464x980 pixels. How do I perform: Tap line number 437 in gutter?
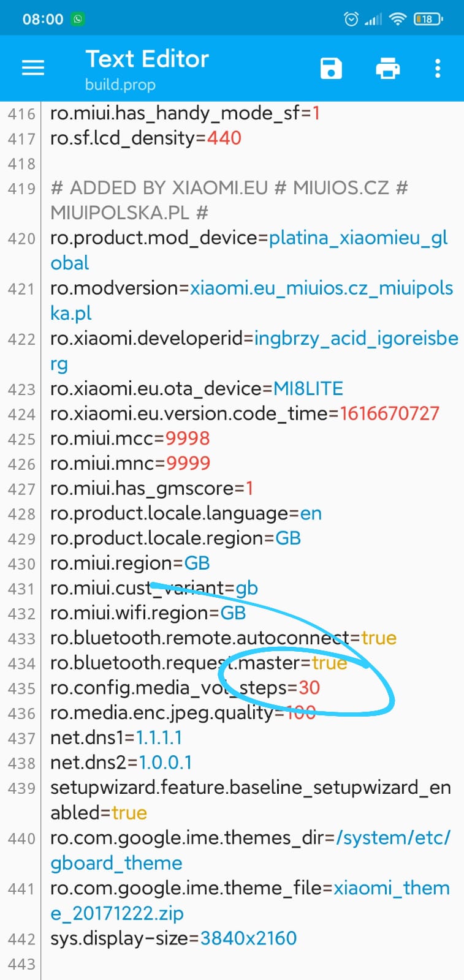[x=21, y=738]
